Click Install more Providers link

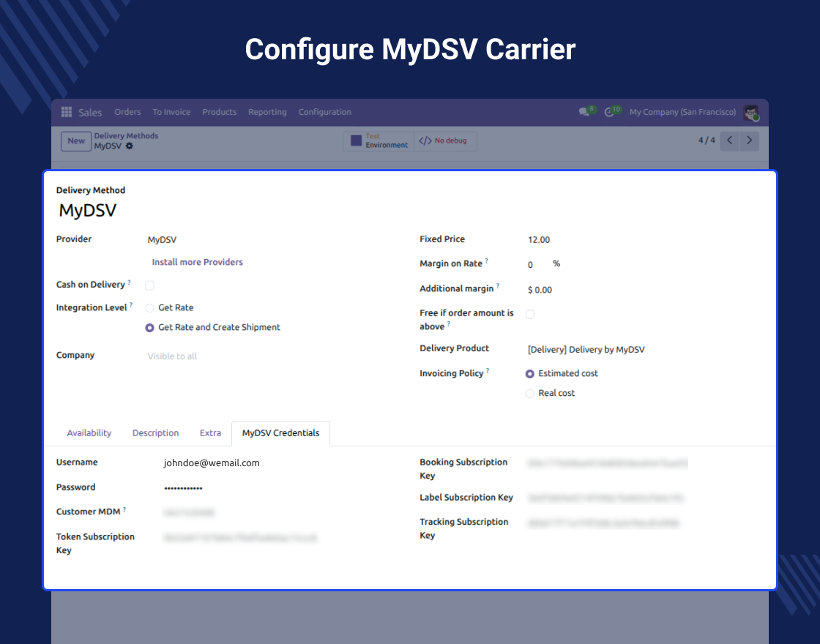point(197,262)
